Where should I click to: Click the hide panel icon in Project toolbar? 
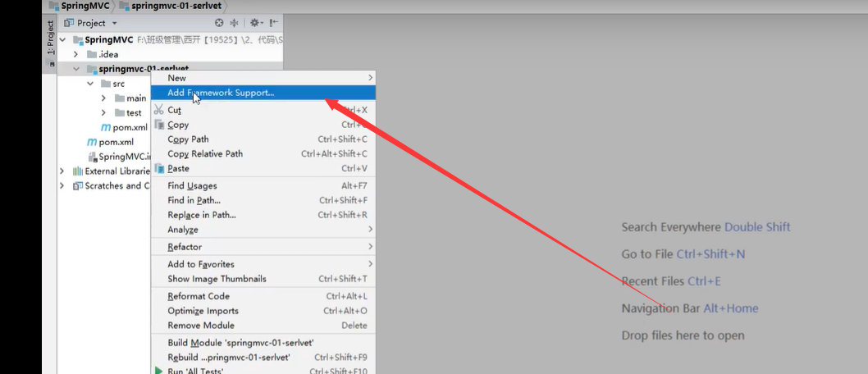pyautogui.click(x=273, y=23)
